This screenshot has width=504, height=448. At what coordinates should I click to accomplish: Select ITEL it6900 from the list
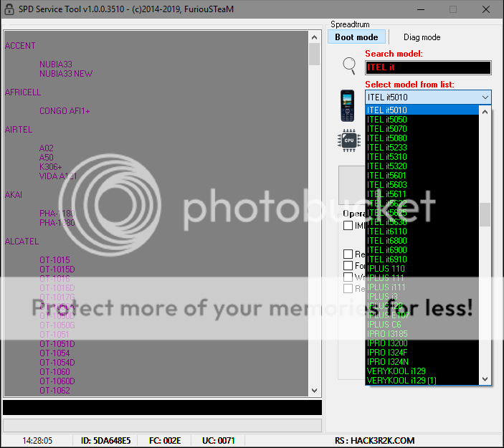pos(422,250)
